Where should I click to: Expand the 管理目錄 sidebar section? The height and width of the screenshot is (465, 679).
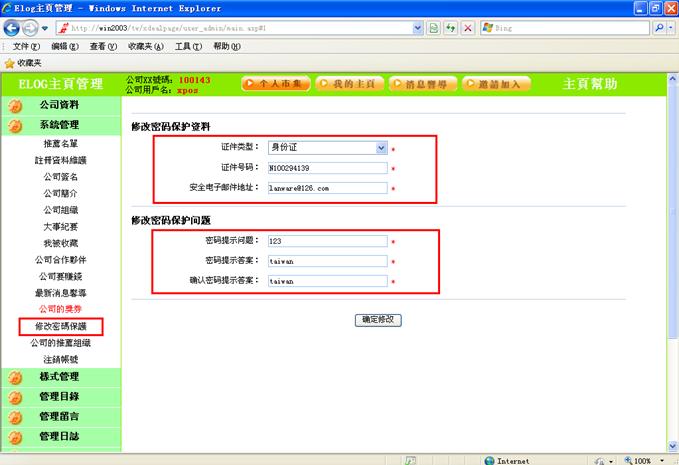pyautogui.click(x=59, y=397)
